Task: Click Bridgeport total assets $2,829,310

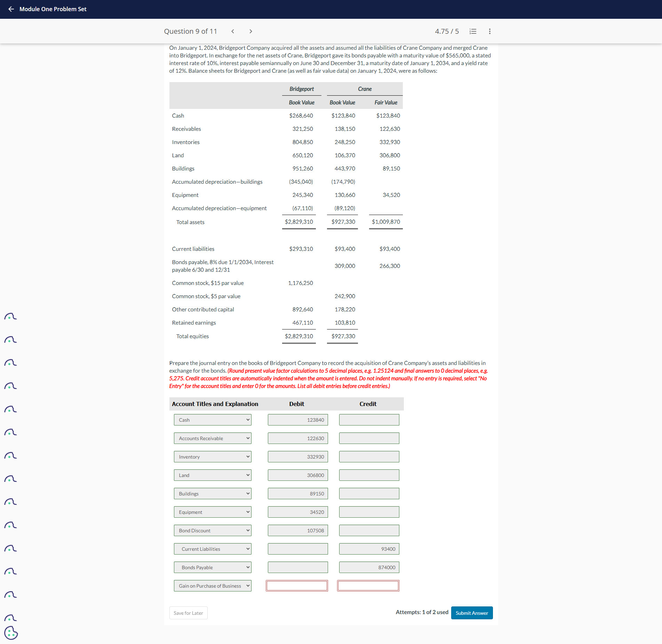Action: 299,222
